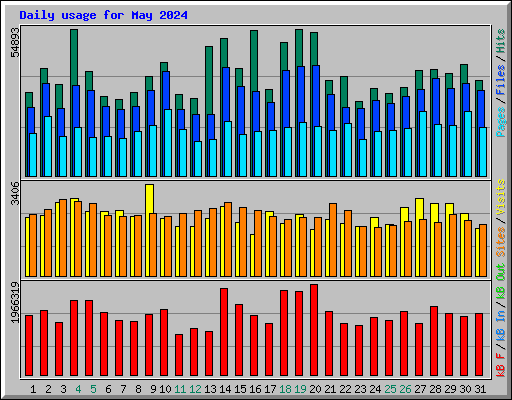Click the yellow visits bar for day 9
The height and width of the screenshot is (400, 512).
pyautogui.click(x=150, y=199)
